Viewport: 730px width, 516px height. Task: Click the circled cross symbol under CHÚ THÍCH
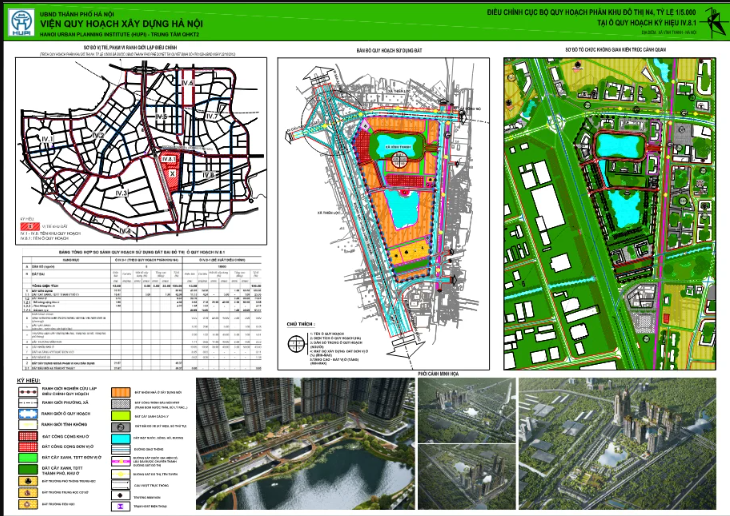point(296,344)
